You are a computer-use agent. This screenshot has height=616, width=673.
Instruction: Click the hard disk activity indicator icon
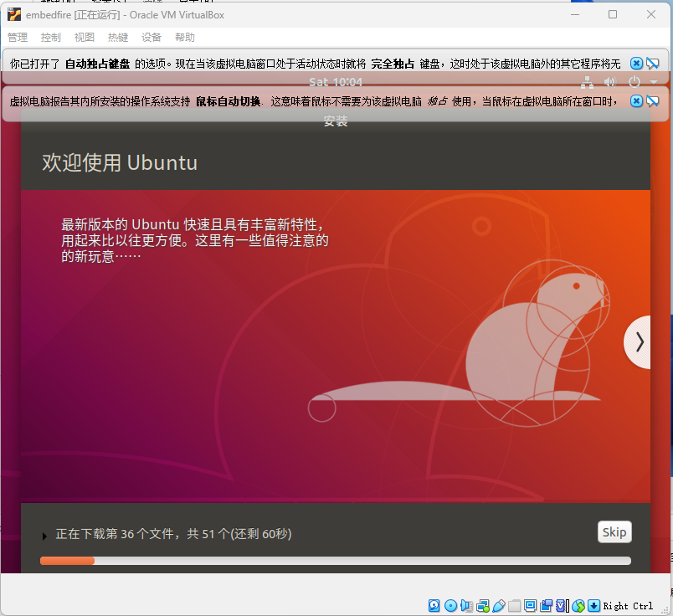(x=434, y=606)
